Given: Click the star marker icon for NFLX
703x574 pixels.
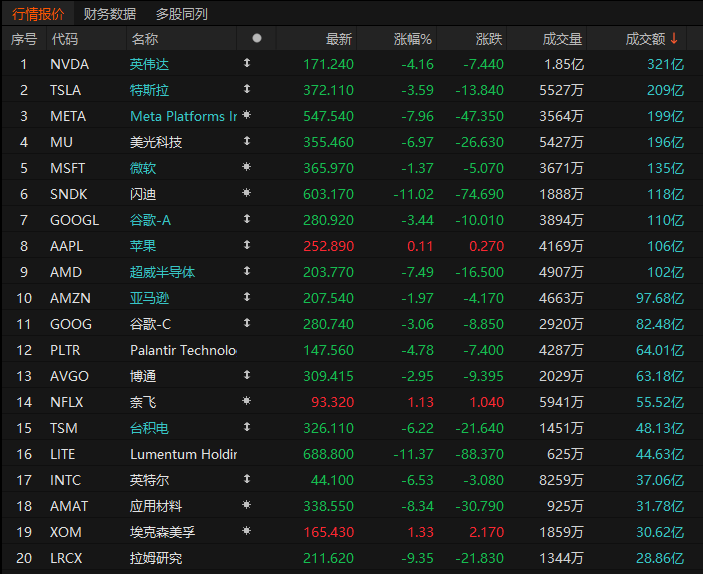Looking at the screenshot, I should (x=247, y=401).
